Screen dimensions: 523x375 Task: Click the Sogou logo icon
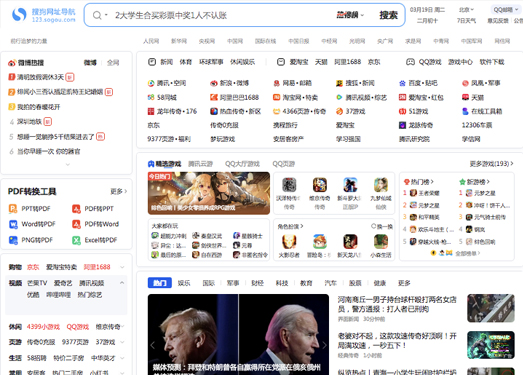pyautogui.click(x=19, y=15)
